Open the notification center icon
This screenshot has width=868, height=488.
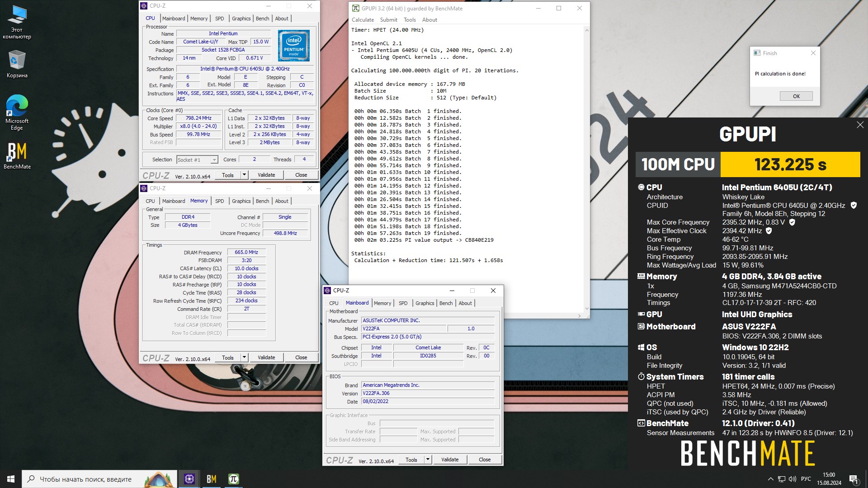(853, 479)
